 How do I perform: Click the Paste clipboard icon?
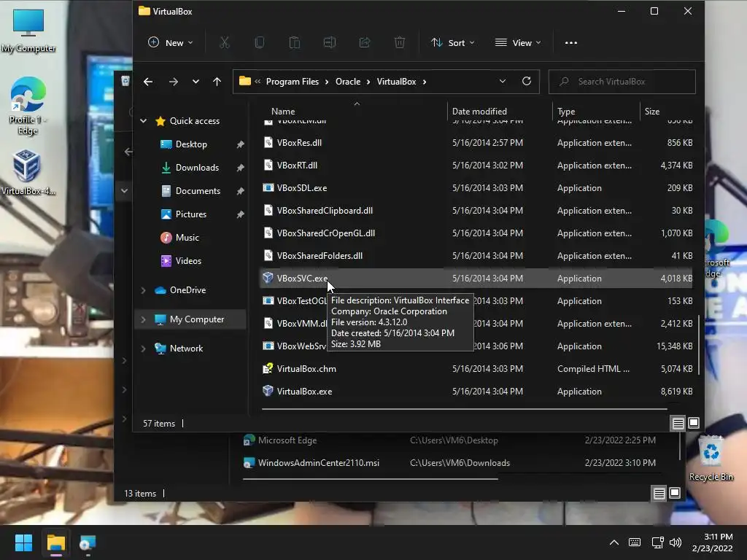(295, 43)
